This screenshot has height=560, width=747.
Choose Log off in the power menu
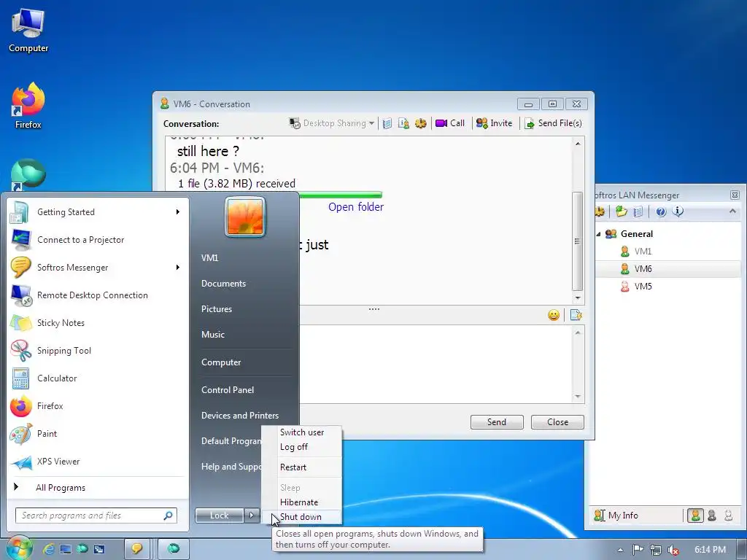[293, 447]
